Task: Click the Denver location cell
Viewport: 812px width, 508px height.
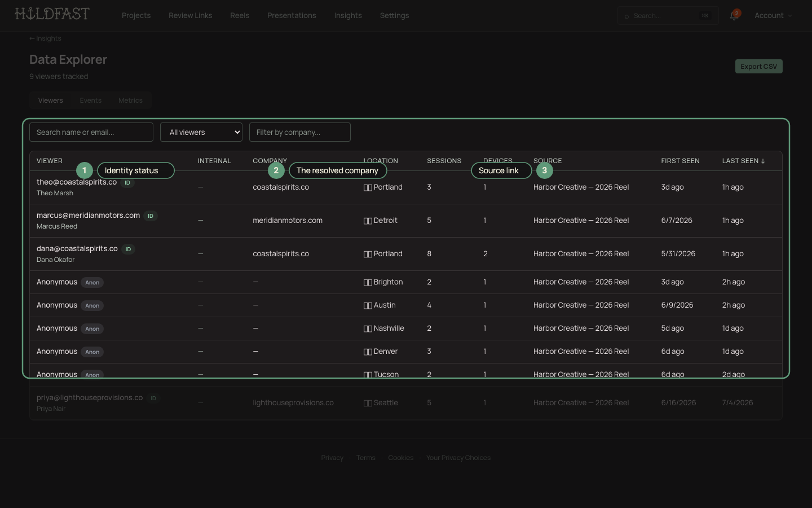Action: 381,351
